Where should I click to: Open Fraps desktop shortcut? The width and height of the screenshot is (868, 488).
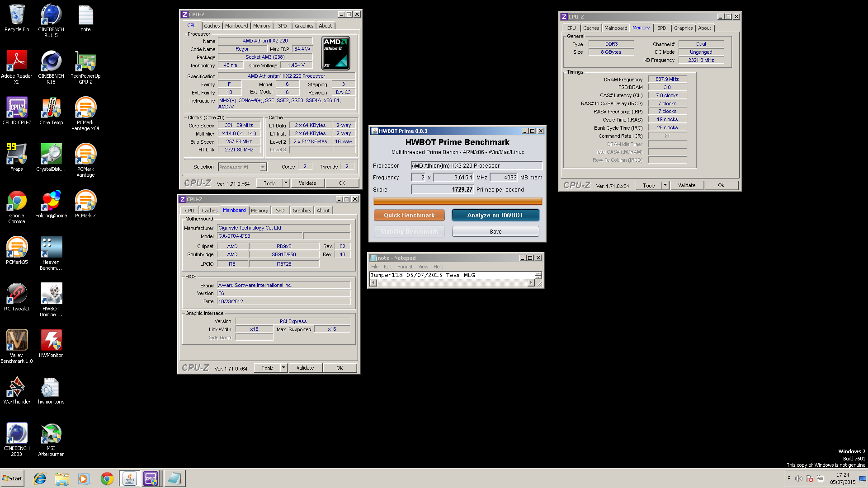17,157
